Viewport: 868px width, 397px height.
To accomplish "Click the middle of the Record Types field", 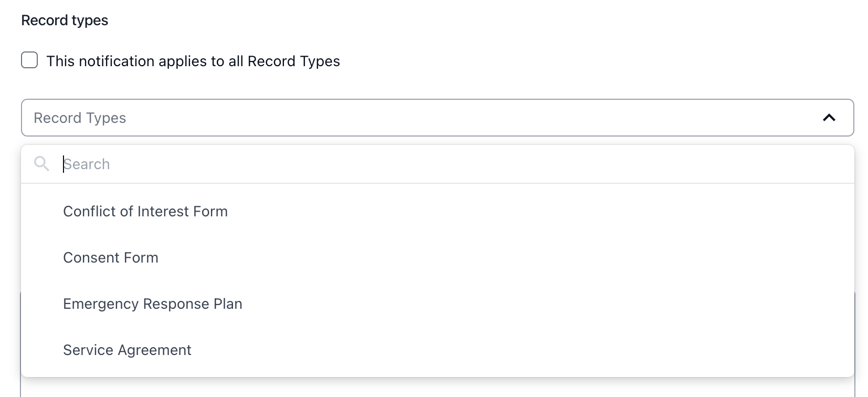I will [437, 118].
